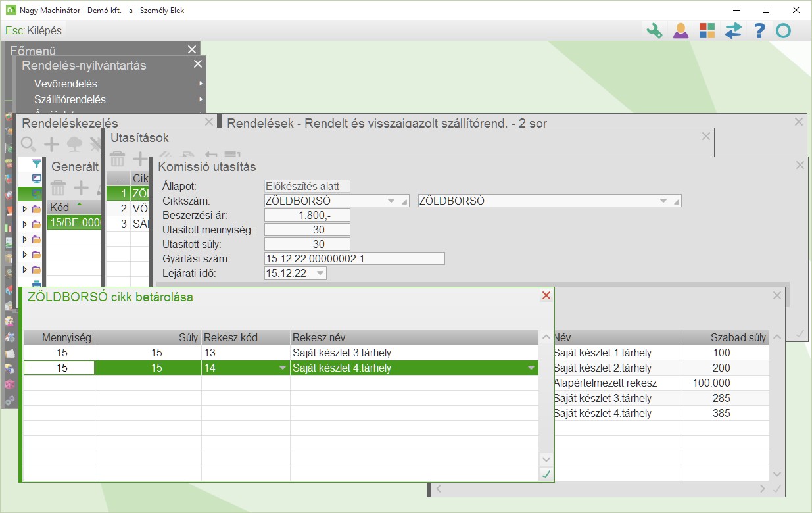Viewport: 812px width, 513px height.
Task: Click the Rekesz kód column header
Action: [246, 338]
